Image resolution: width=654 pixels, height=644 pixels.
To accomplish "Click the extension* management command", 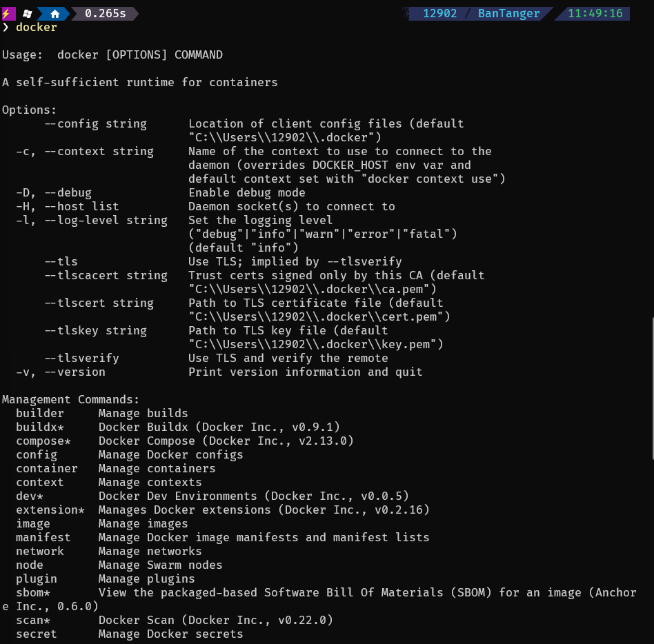I will click(x=50, y=510).
